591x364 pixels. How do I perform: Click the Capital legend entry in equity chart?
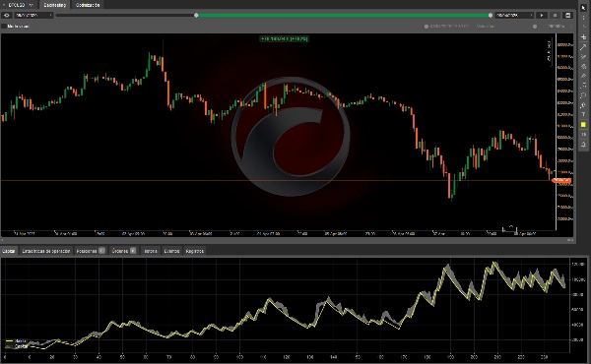pos(16,346)
